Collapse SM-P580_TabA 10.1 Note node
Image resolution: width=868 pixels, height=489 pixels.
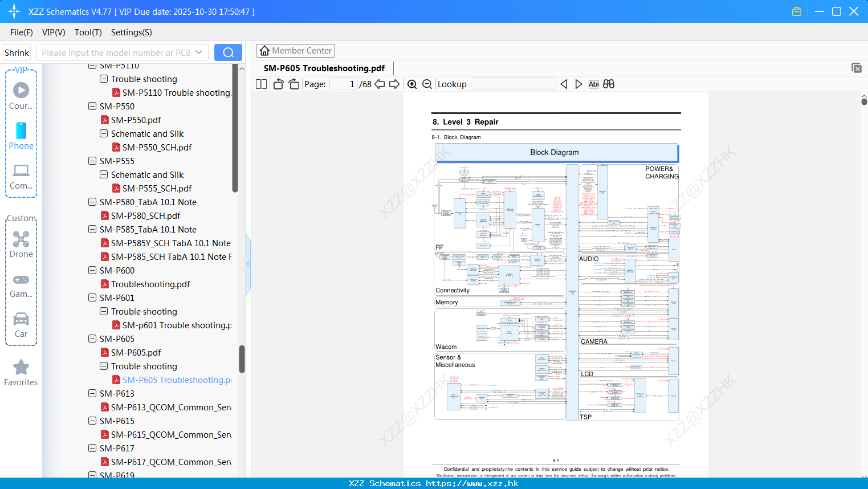point(92,202)
